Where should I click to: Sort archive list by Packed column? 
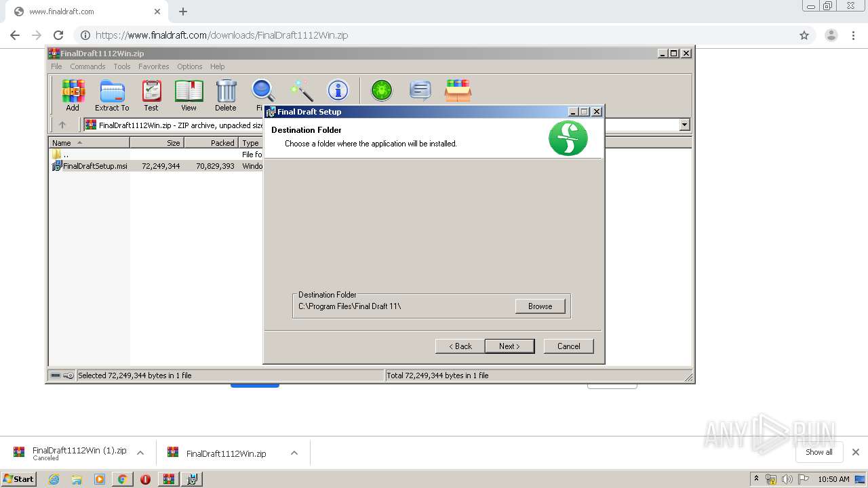212,143
